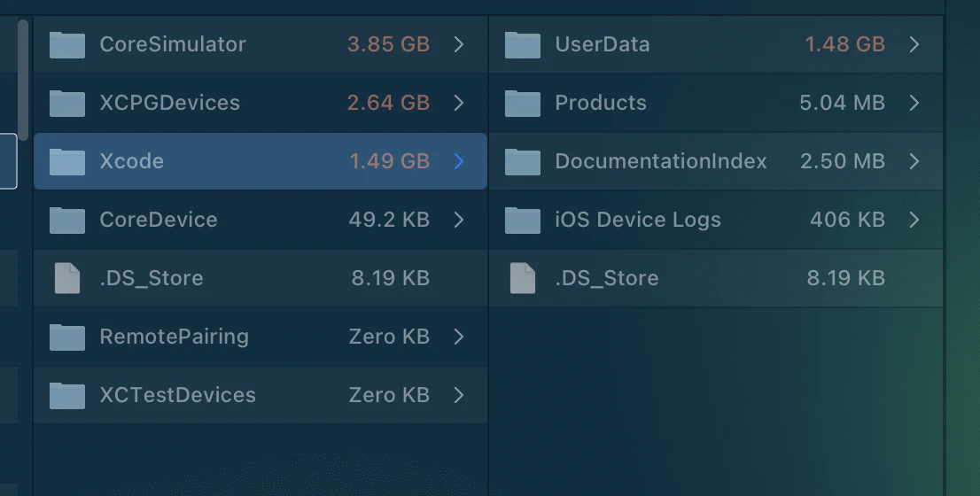The image size is (980, 496).
Task: Select the RemotePairing row name
Action: coord(174,337)
